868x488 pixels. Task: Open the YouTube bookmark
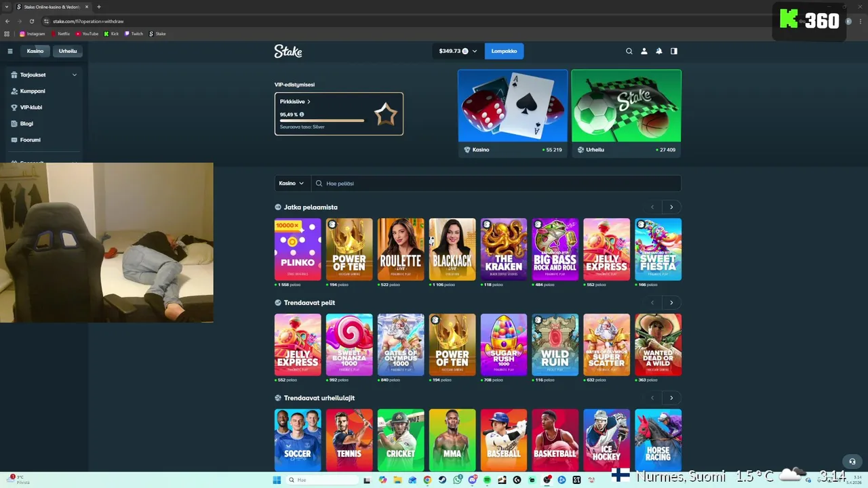[87, 33]
